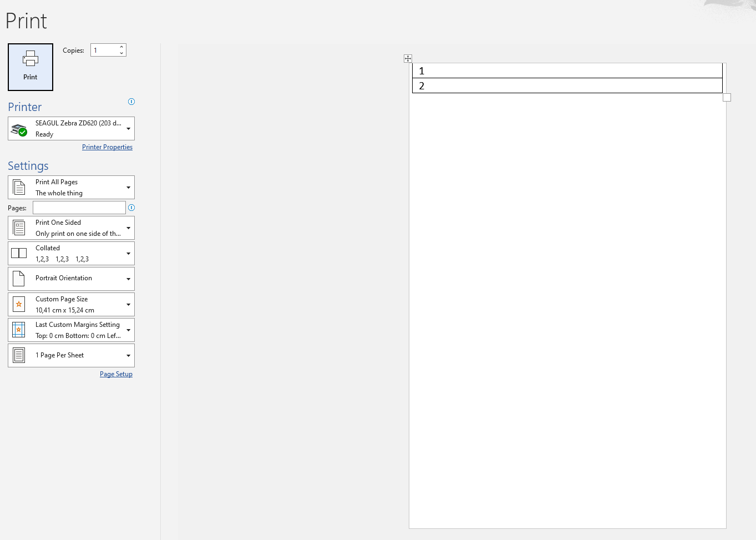Open the Page Setup dialog
This screenshot has width=756, height=540.
pyautogui.click(x=116, y=374)
